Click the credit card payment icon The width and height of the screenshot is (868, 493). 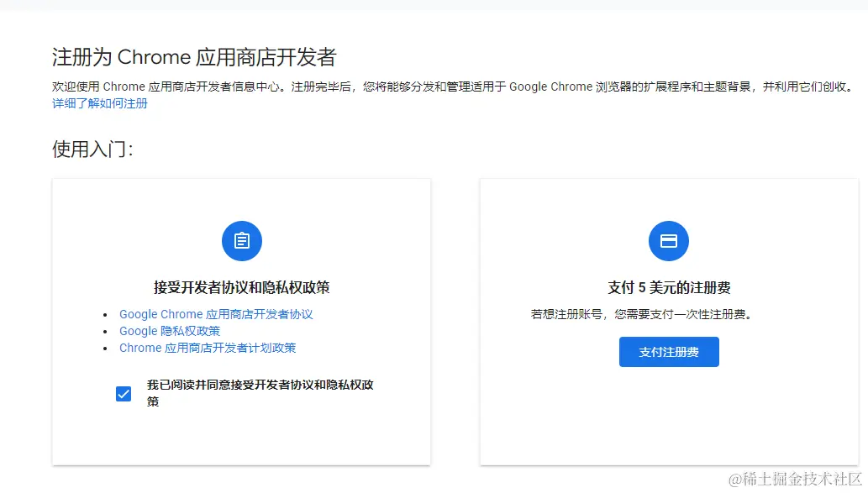click(x=668, y=241)
